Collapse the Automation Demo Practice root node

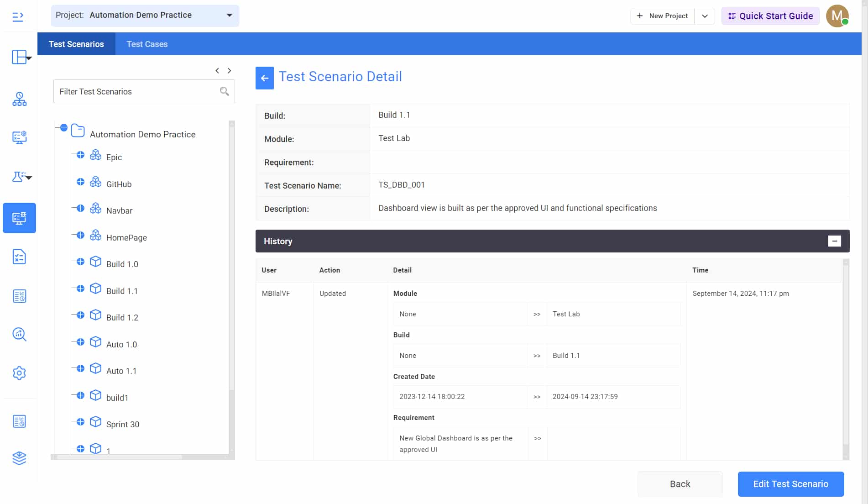coord(64,127)
